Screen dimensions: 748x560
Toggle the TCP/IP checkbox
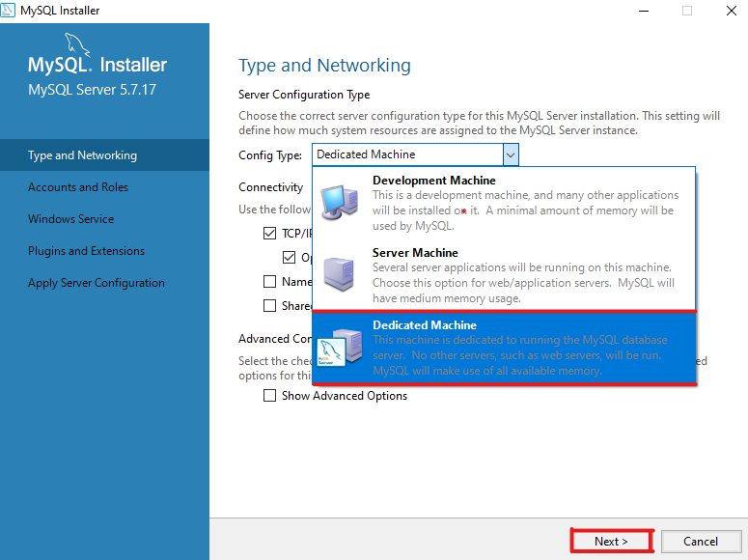269,233
